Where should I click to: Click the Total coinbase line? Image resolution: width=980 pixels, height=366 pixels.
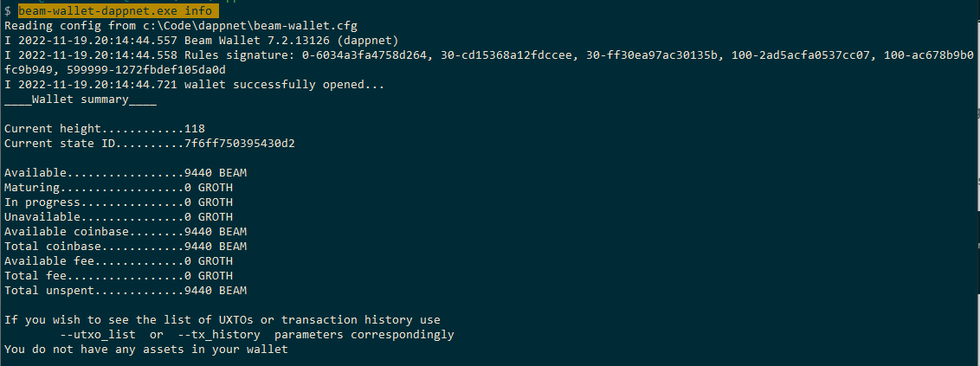coord(126,247)
